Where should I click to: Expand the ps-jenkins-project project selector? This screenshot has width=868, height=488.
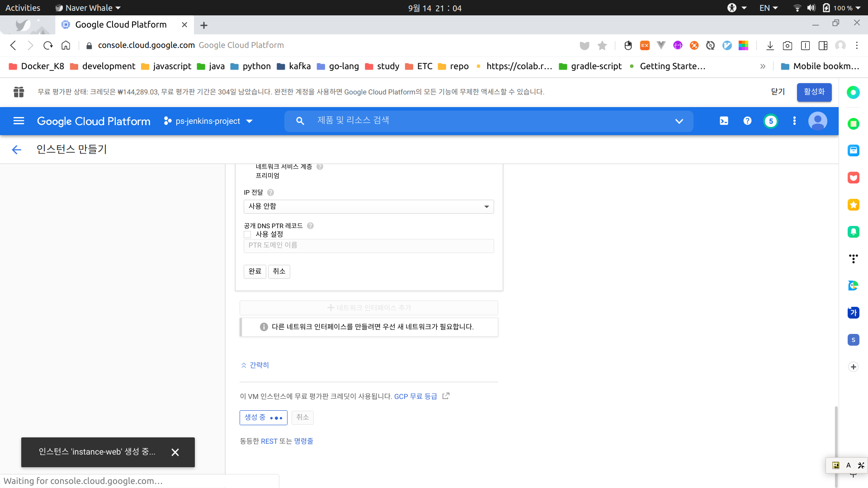point(208,121)
